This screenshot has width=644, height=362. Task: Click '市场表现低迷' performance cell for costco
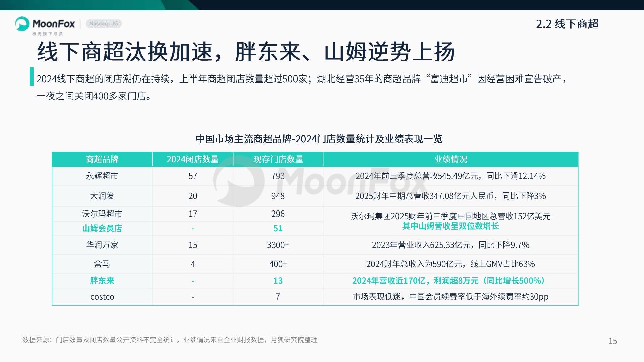[450, 297]
